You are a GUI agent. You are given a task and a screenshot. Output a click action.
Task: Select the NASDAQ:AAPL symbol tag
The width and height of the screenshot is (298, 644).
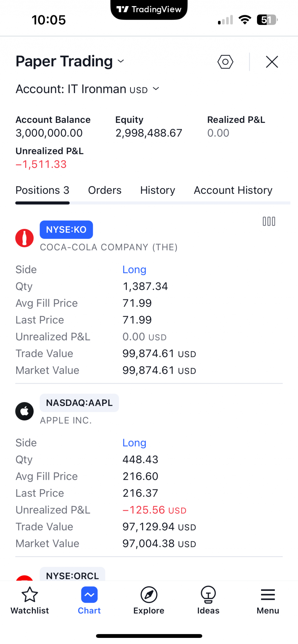pyautogui.click(x=79, y=403)
